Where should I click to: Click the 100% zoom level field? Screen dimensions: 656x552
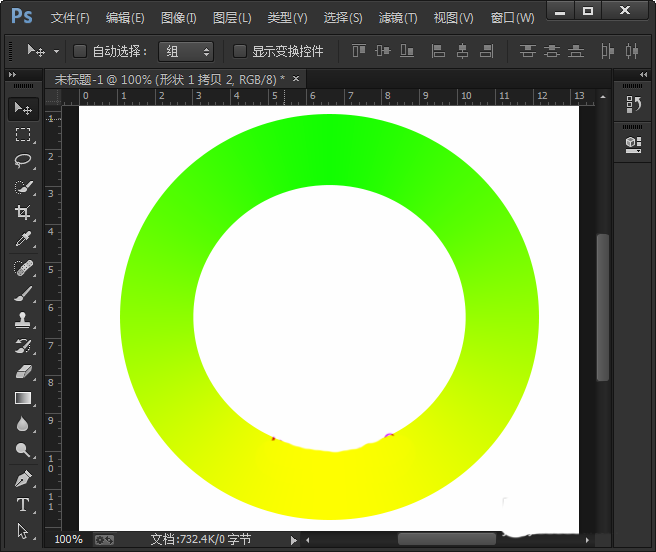[x=68, y=539]
